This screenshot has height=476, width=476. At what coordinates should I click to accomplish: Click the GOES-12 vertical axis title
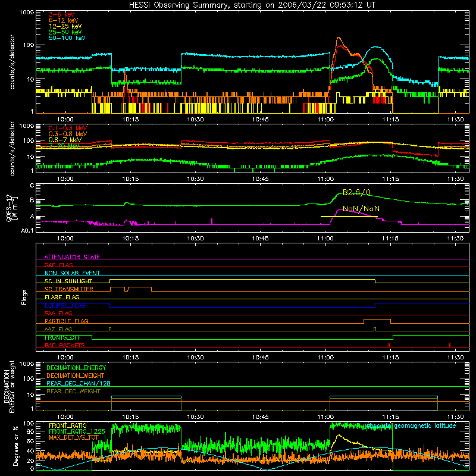11,208
